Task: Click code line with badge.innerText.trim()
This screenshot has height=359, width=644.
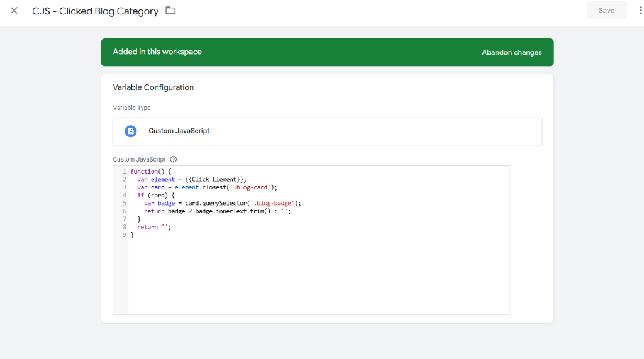Action: (x=217, y=211)
